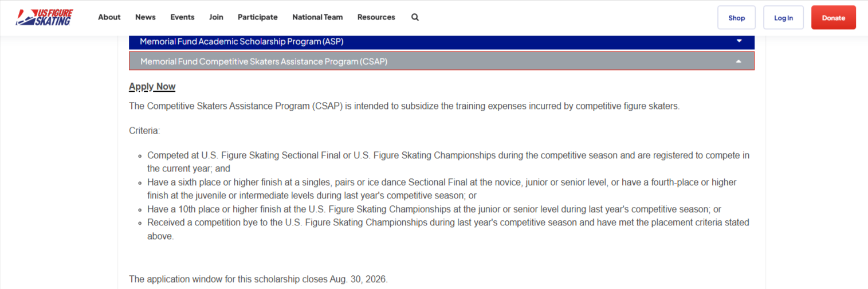Expand Academic Scholarship Program arrow
The height and width of the screenshot is (289, 868).
739,41
